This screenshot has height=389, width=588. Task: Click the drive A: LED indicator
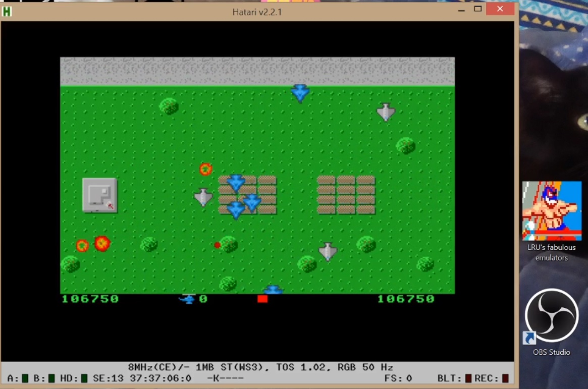pos(25,378)
